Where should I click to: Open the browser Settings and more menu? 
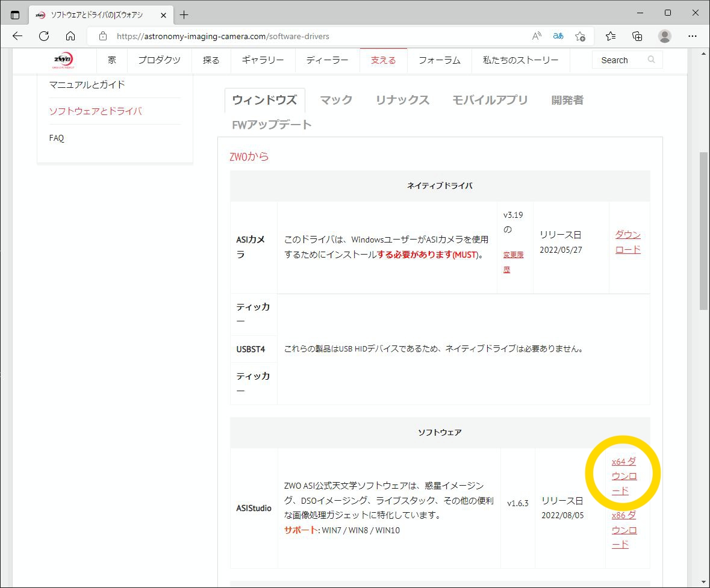tap(693, 36)
